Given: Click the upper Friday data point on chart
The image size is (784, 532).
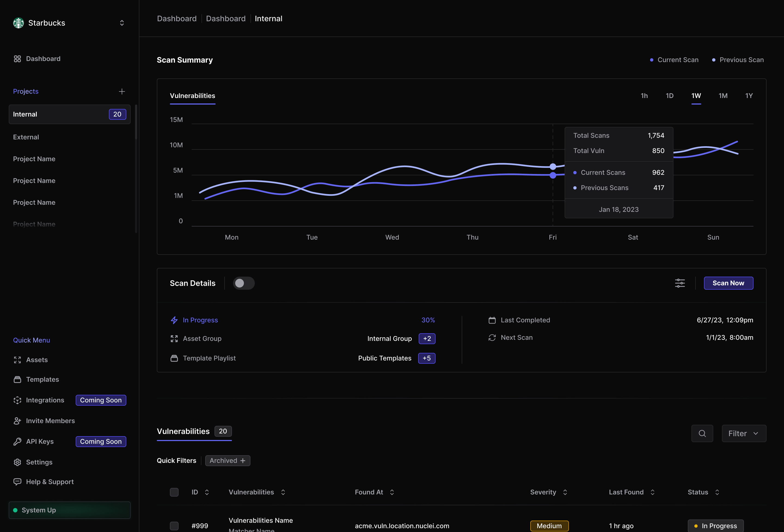Looking at the screenshot, I should (x=553, y=166).
